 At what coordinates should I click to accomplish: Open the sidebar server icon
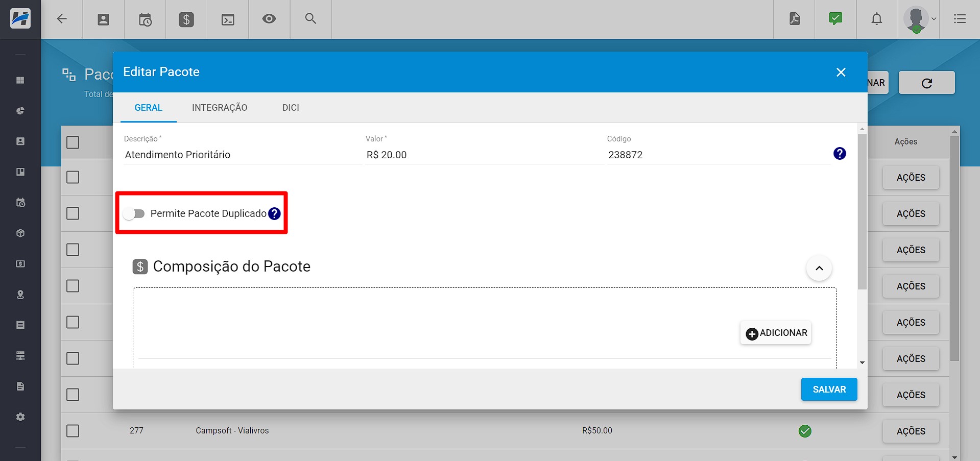pyautogui.click(x=20, y=356)
